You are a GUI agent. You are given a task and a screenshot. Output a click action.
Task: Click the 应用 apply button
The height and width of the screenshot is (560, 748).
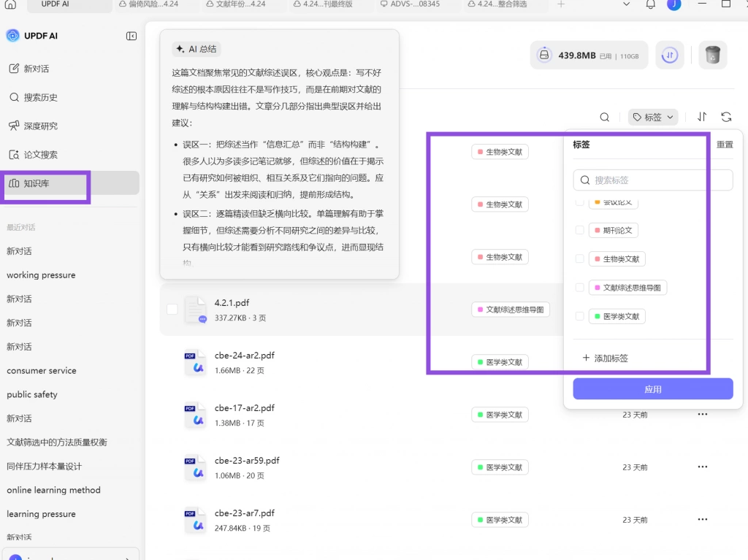click(x=652, y=389)
